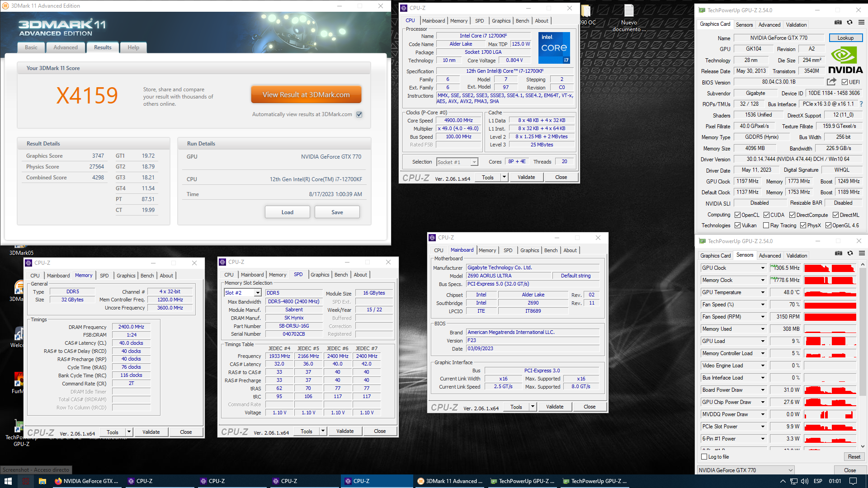Click the GPU-Z Sensors vertical scrollbar
The width and height of the screenshot is (868, 488).
click(x=863, y=355)
